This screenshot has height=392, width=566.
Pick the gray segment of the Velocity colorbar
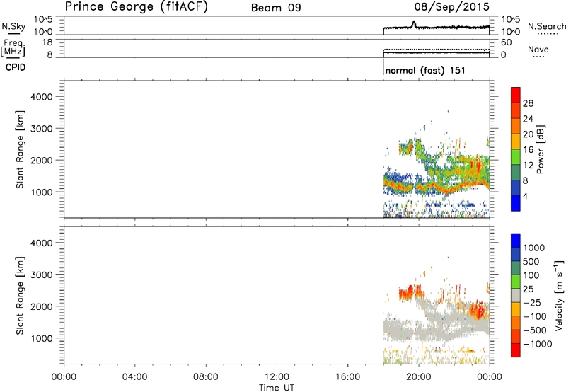(516, 295)
